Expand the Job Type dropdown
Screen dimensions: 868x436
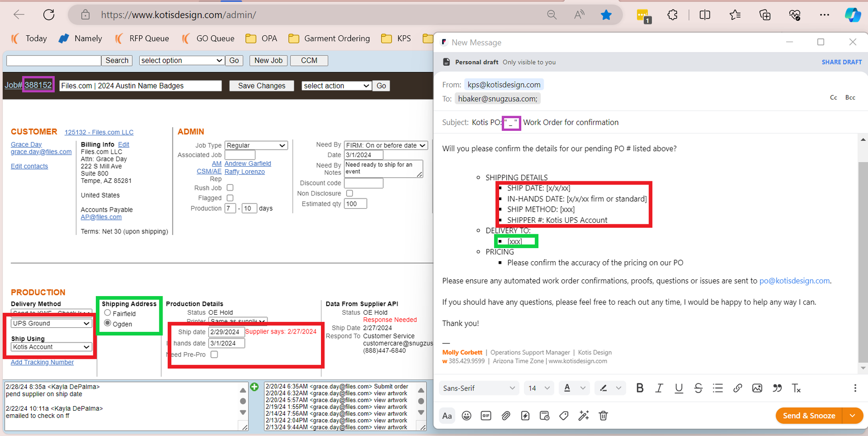[x=256, y=146]
